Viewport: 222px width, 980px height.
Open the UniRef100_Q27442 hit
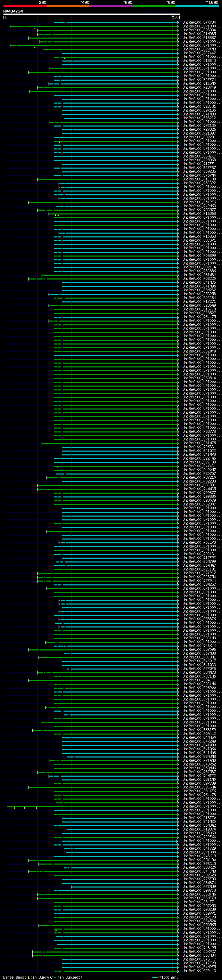point(199,53)
